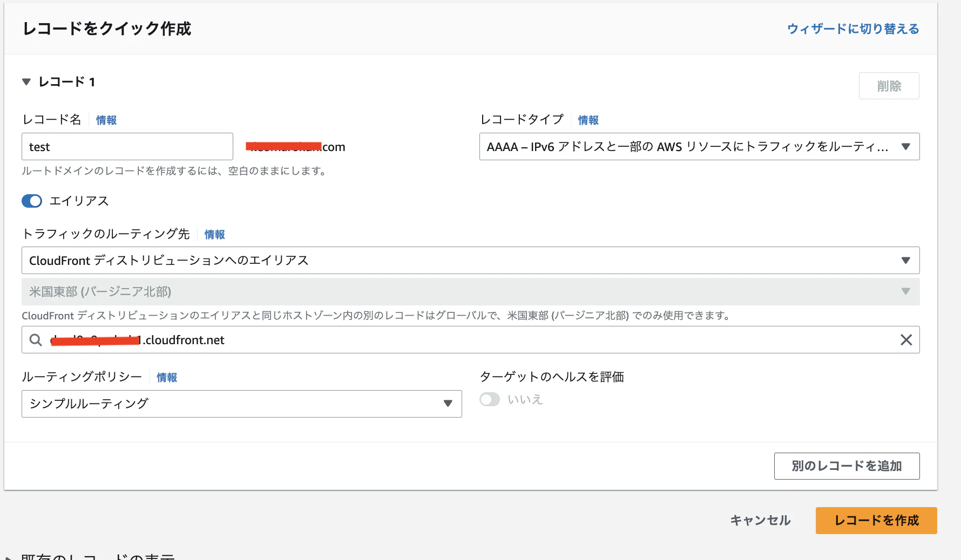Enable ターゲットのヘルスを評価
The width and height of the screenshot is (961, 560).
point(490,399)
